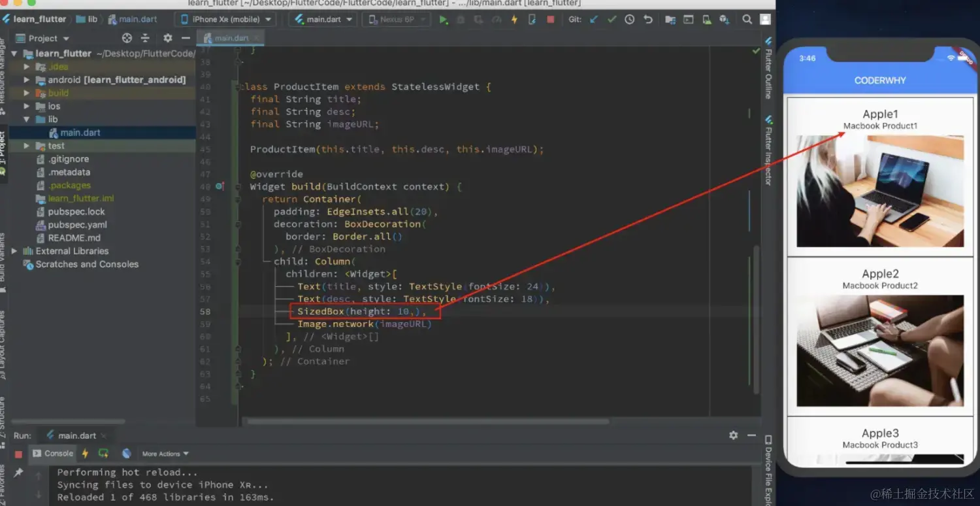Start debugging with the bug icon
The image size is (980, 506).
tap(461, 20)
